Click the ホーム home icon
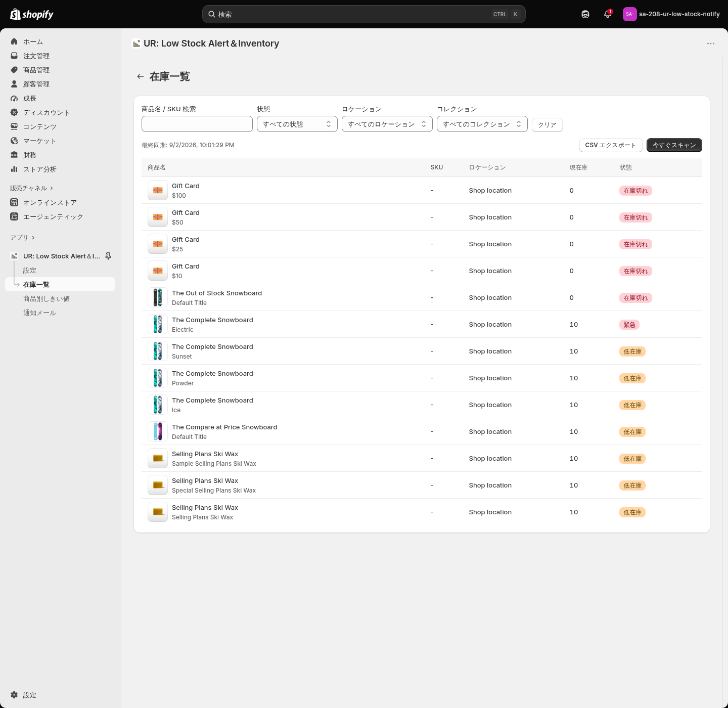Viewport: 728px width, 708px height. point(14,41)
